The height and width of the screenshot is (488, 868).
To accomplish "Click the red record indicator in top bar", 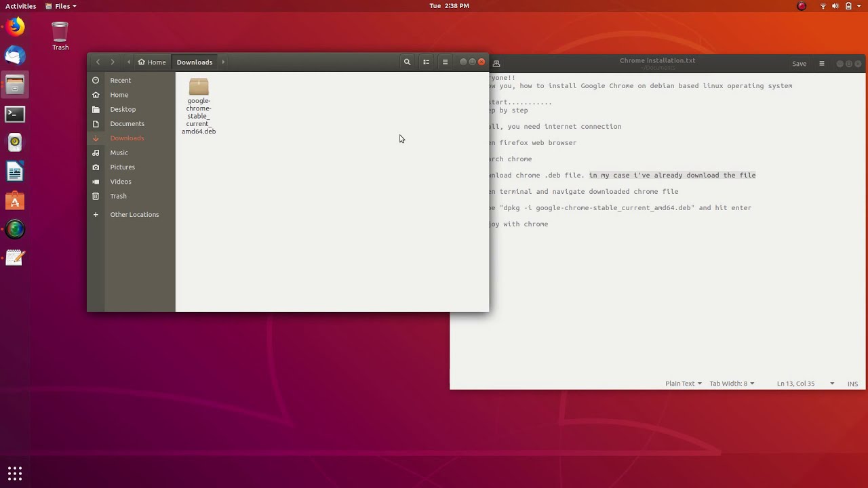I will tap(802, 6).
